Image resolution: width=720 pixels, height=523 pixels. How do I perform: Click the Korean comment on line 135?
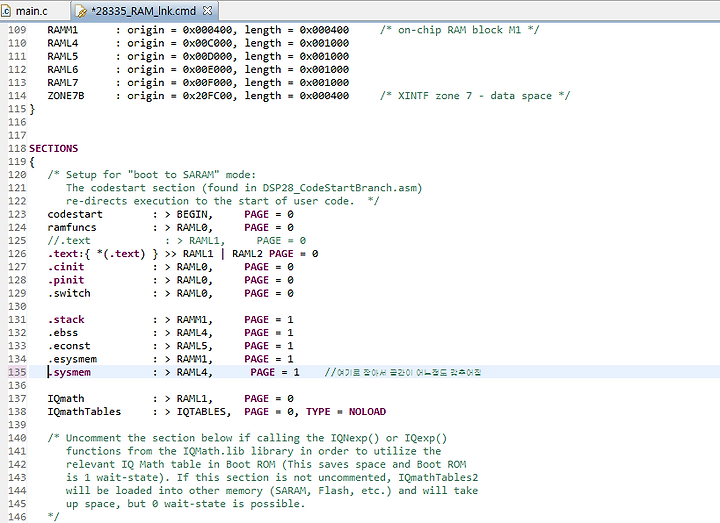click(x=403, y=372)
